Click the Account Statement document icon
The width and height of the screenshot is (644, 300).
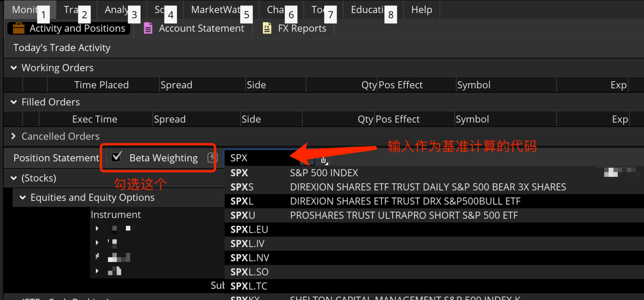148,28
